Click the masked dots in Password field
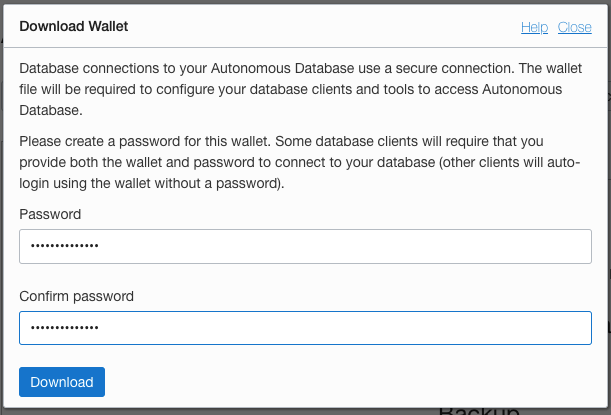 tap(65, 246)
